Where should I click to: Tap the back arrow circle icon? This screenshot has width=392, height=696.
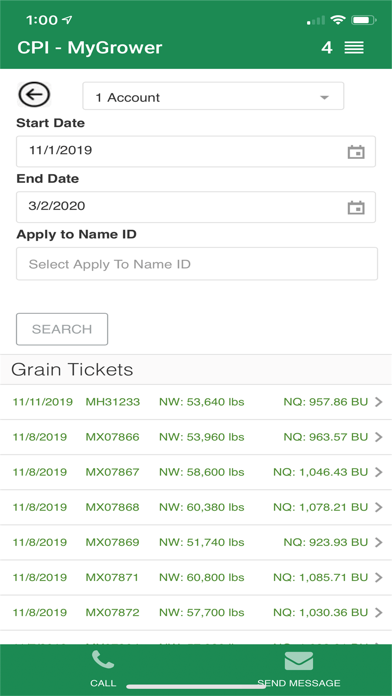point(34,95)
